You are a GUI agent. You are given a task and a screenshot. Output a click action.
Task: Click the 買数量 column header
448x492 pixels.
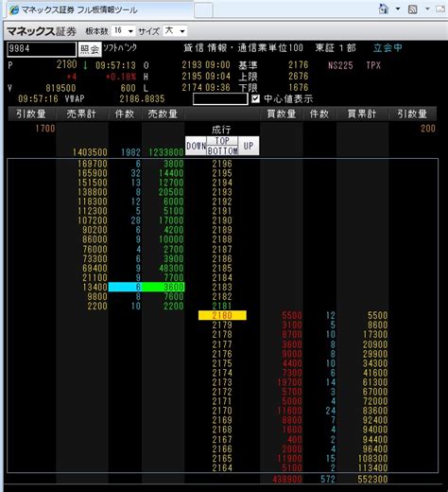click(282, 114)
